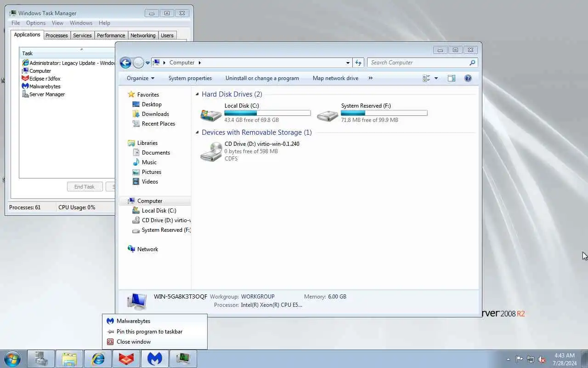The image size is (588, 368).
Task: Click the refresh button next to address bar
Action: coord(358,63)
